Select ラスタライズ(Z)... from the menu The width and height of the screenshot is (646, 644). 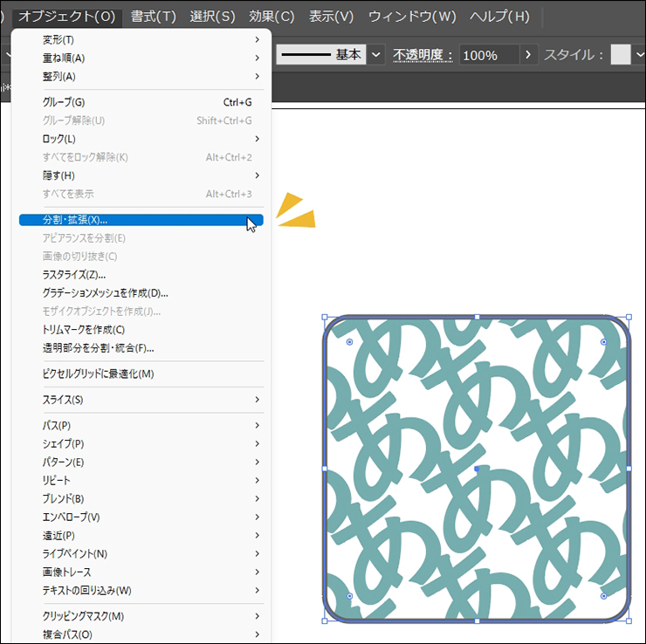click(140, 275)
